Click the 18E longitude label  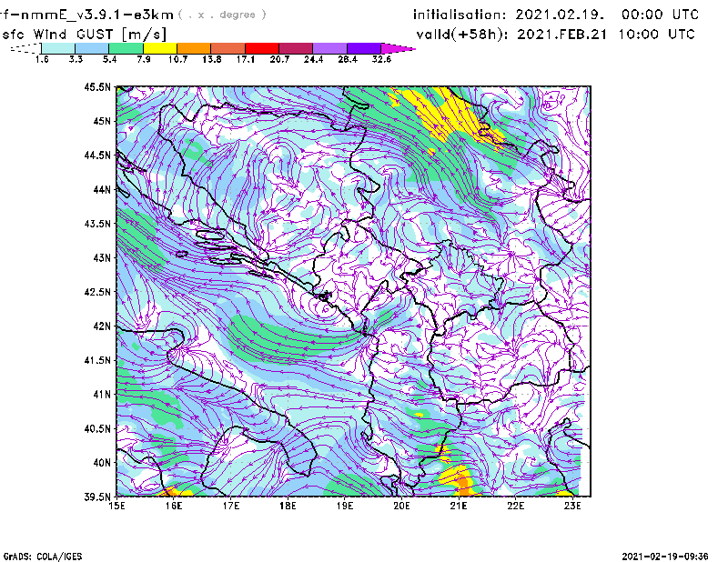[288, 506]
